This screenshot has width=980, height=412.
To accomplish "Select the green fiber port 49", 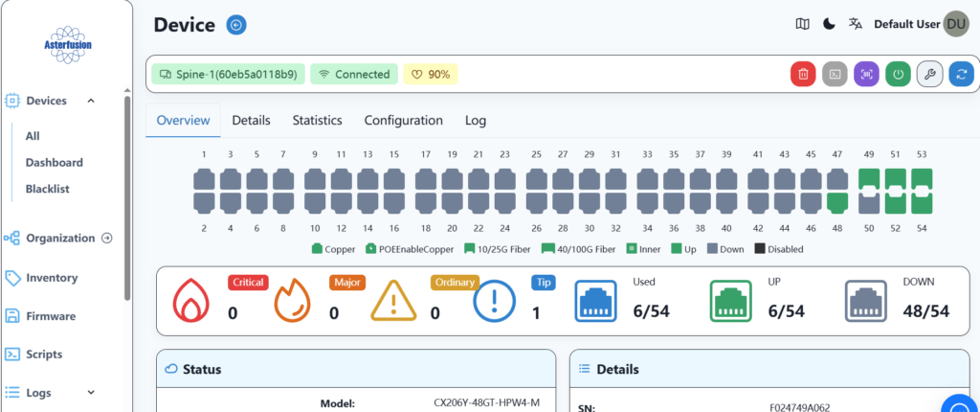I will pyautogui.click(x=869, y=179).
